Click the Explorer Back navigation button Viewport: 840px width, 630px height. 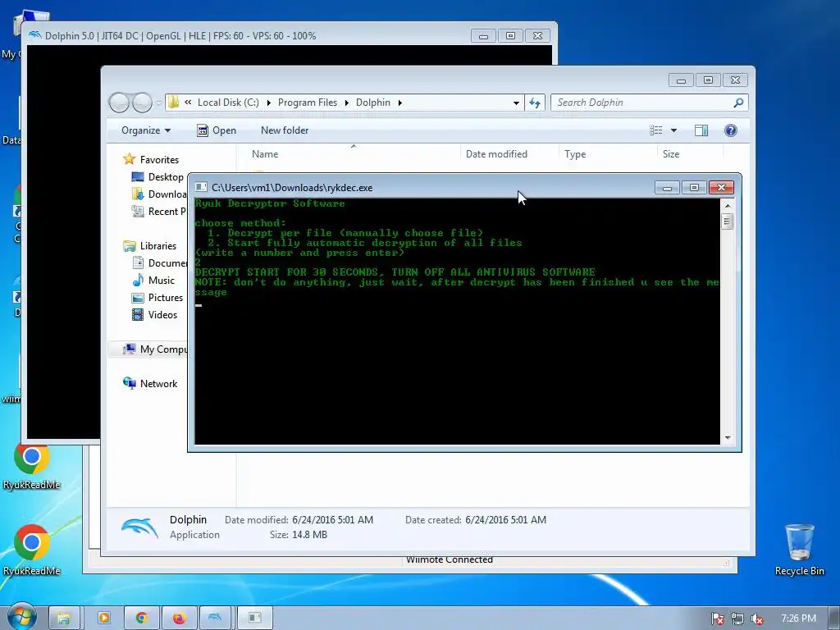tap(119, 103)
